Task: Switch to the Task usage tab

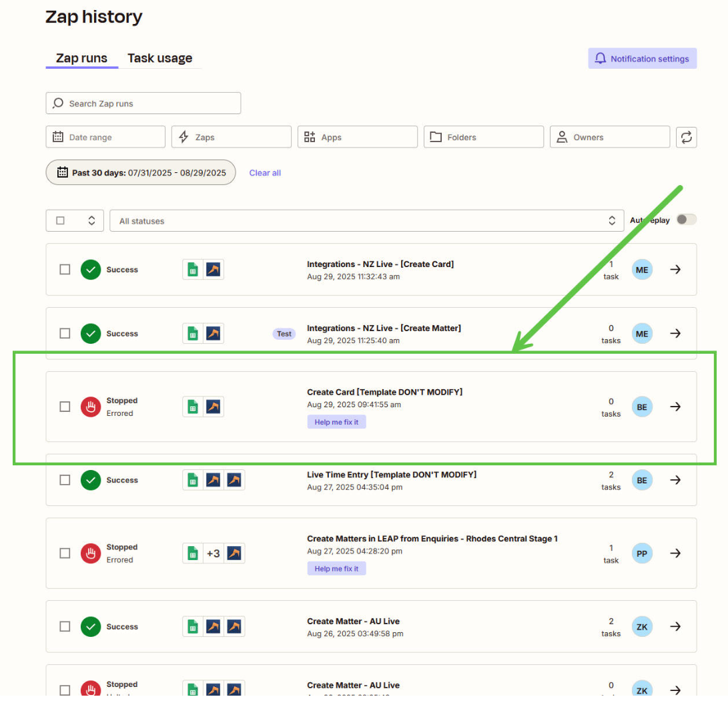Action: pos(159,58)
